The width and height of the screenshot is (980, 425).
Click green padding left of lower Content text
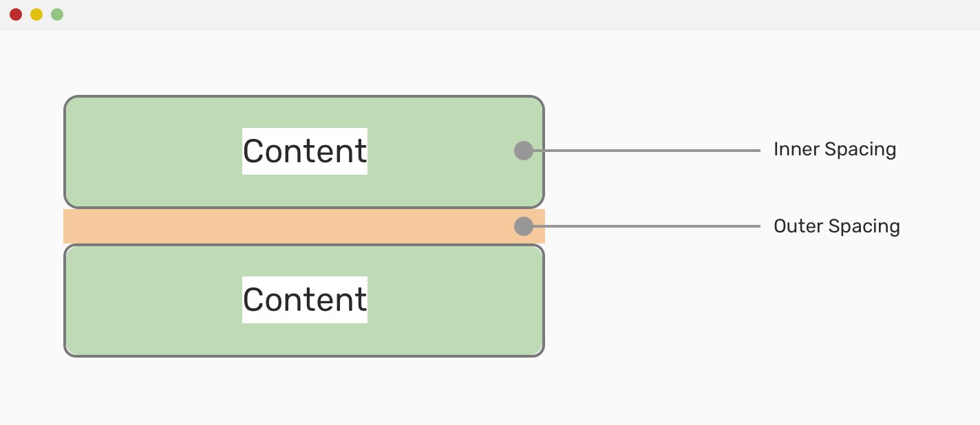[151, 300]
